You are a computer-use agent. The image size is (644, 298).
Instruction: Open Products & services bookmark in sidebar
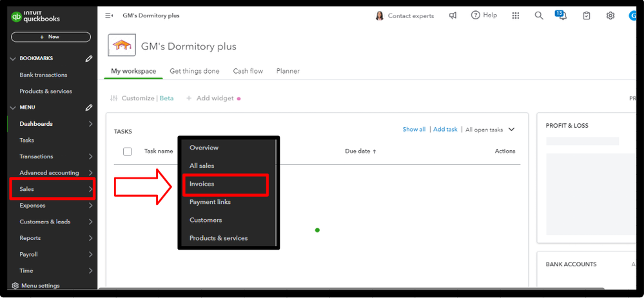coord(46,91)
